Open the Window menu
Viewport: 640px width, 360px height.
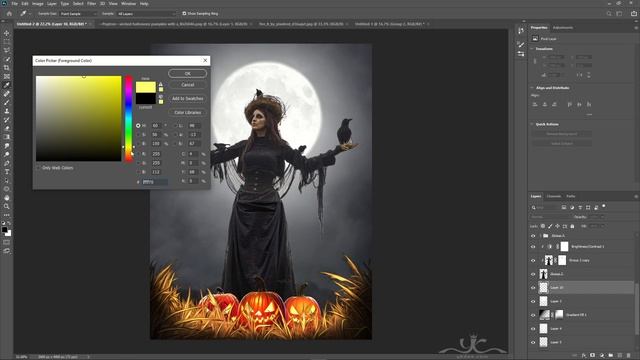tap(128, 4)
